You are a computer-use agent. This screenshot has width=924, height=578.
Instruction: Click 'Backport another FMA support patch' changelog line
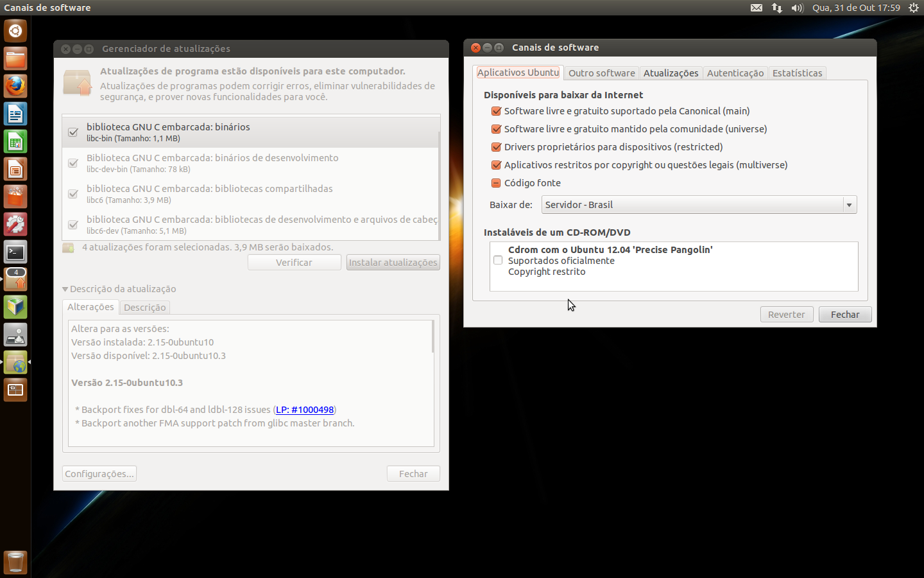[215, 423]
